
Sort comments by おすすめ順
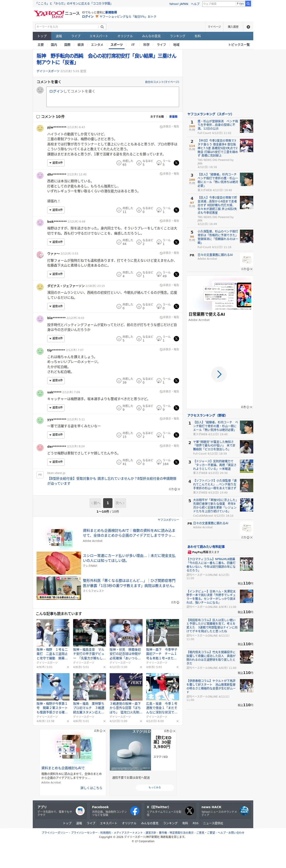coord(157,117)
